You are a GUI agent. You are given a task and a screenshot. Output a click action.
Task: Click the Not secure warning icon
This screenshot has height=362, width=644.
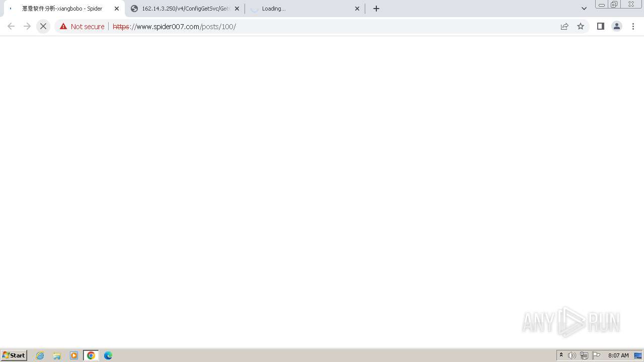click(x=63, y=26)
